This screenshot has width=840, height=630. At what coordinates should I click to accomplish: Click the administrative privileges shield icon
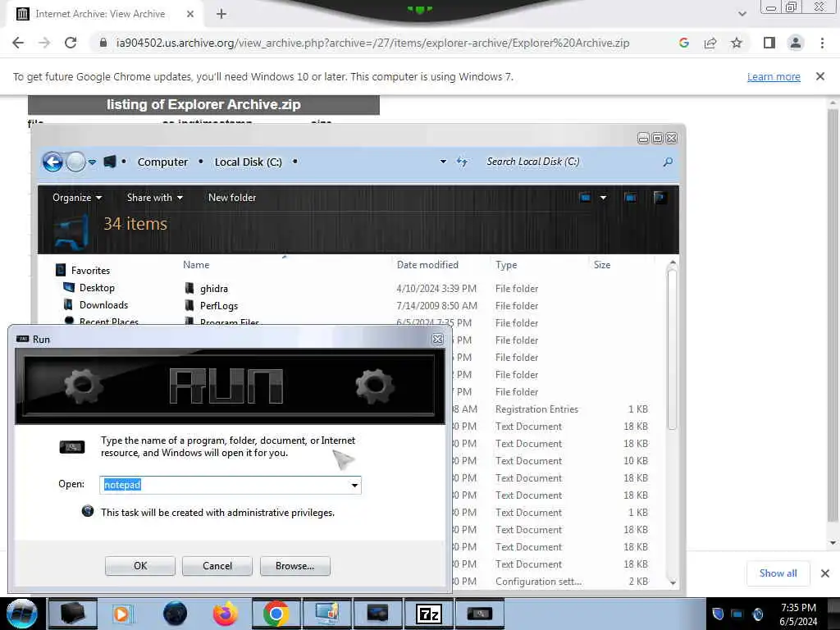[x=87, y=511]
